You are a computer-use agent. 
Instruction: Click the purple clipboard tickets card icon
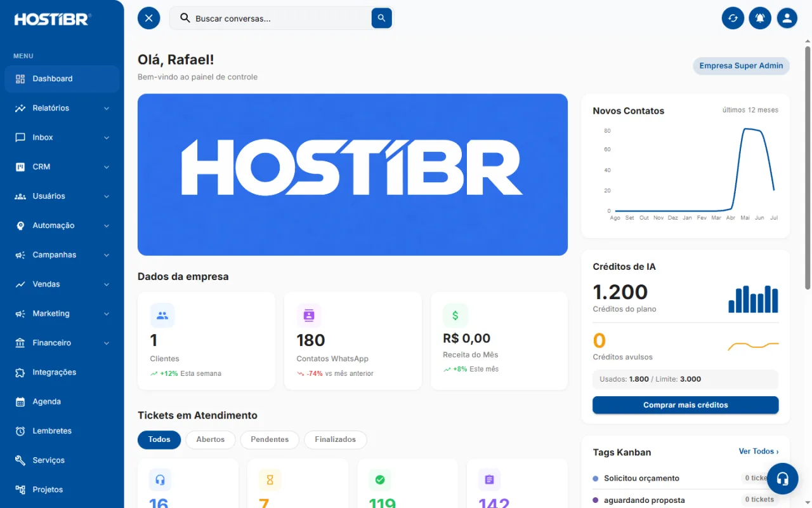click(489, 480)
